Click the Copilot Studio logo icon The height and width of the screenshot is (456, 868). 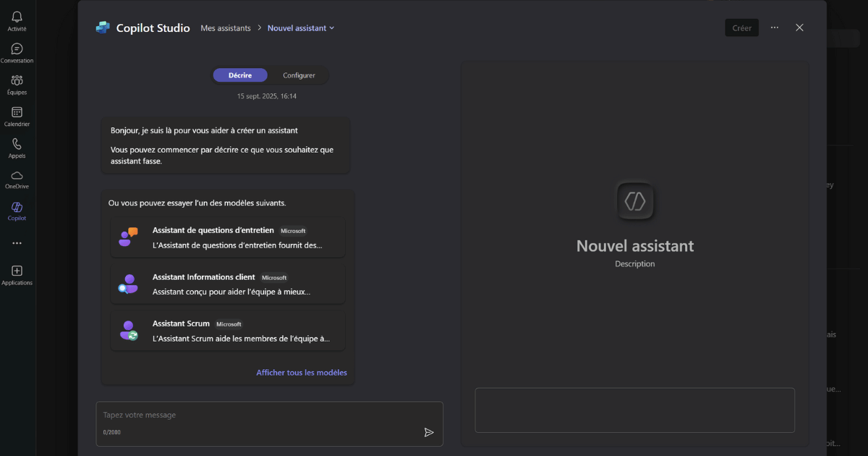[102, 27]
